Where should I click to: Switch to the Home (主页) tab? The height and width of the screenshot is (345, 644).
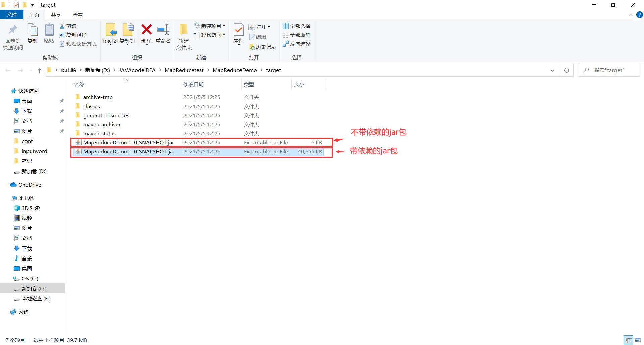click(x=34, y=15)
